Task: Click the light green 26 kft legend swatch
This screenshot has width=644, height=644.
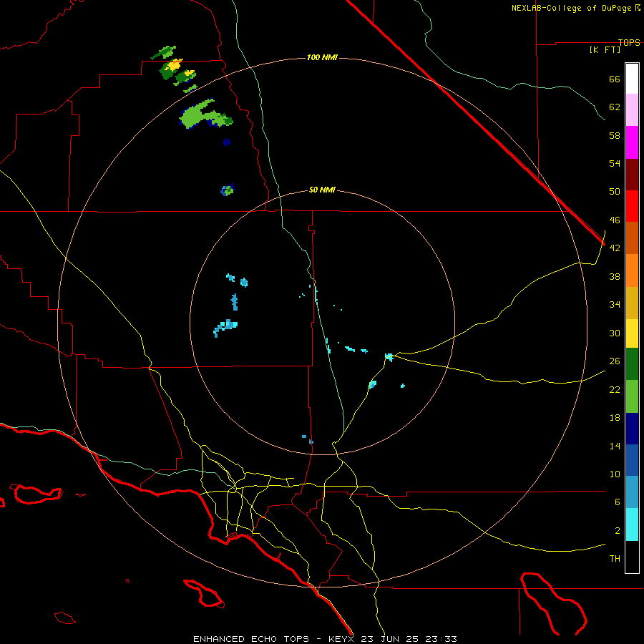Action: coord(632,396)
